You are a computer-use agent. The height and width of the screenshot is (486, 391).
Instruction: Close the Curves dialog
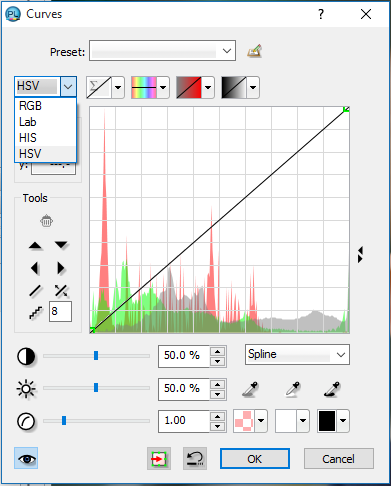click(x=366, y=14)
